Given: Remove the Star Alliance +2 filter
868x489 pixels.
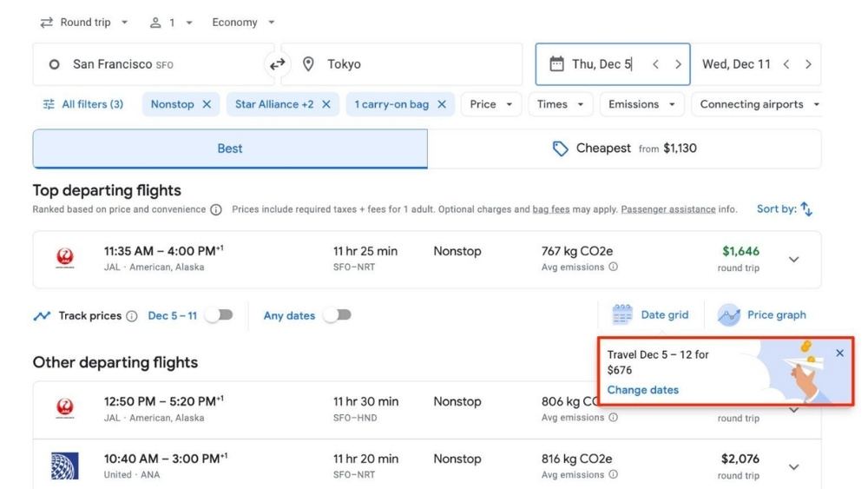Looking at the screenshot, I should click(326, 104).
